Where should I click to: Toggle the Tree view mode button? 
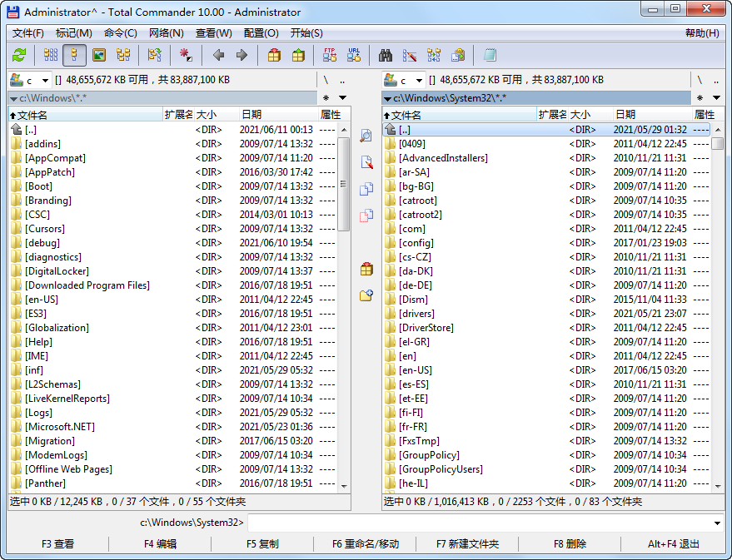[123, 56]
